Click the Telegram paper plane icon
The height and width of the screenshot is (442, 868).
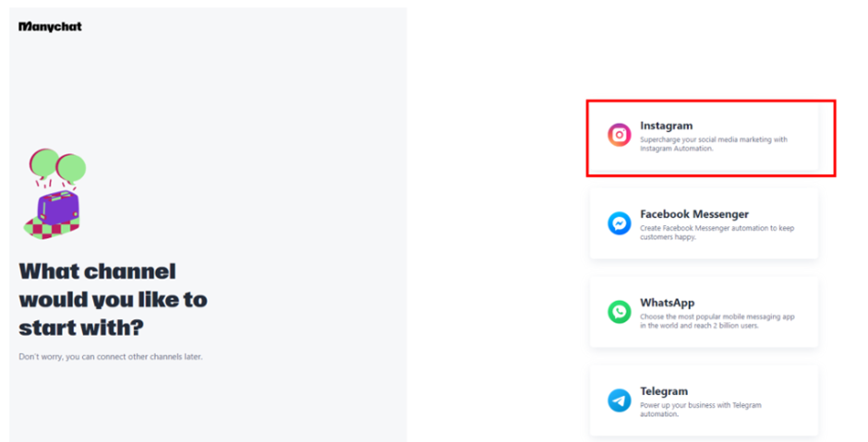point(619,400)
